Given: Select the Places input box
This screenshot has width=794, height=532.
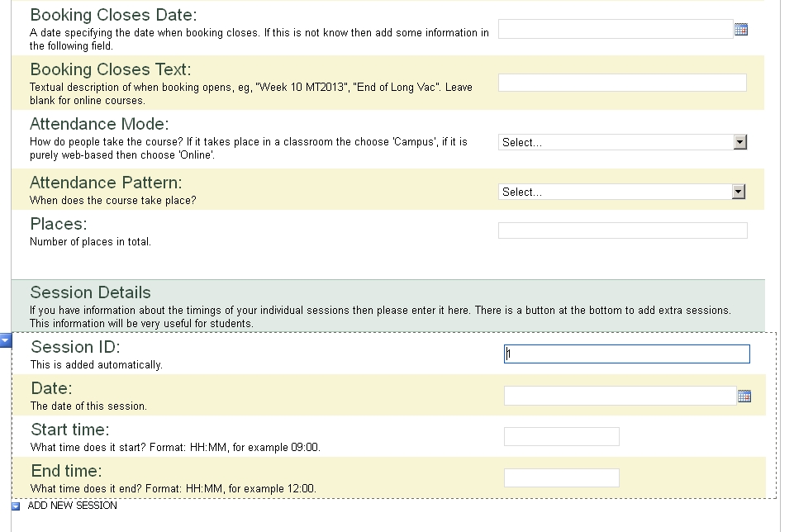Looking at the screenshot, I should click(621, 230).
